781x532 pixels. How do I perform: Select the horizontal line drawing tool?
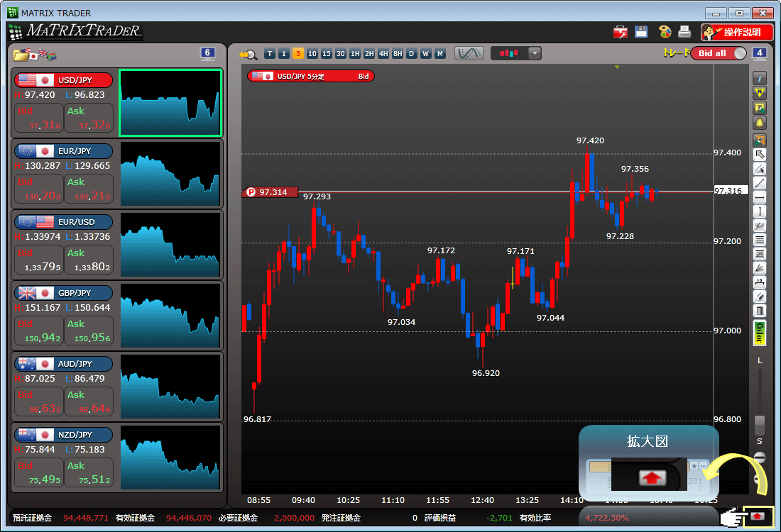(x=760, y=198)
